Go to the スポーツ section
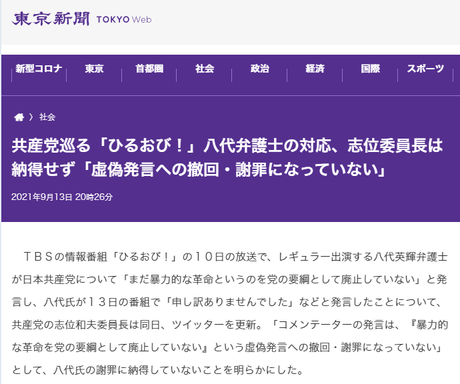Image resolution: width=460 pixels, height=384 pixels. coord(425,69)
